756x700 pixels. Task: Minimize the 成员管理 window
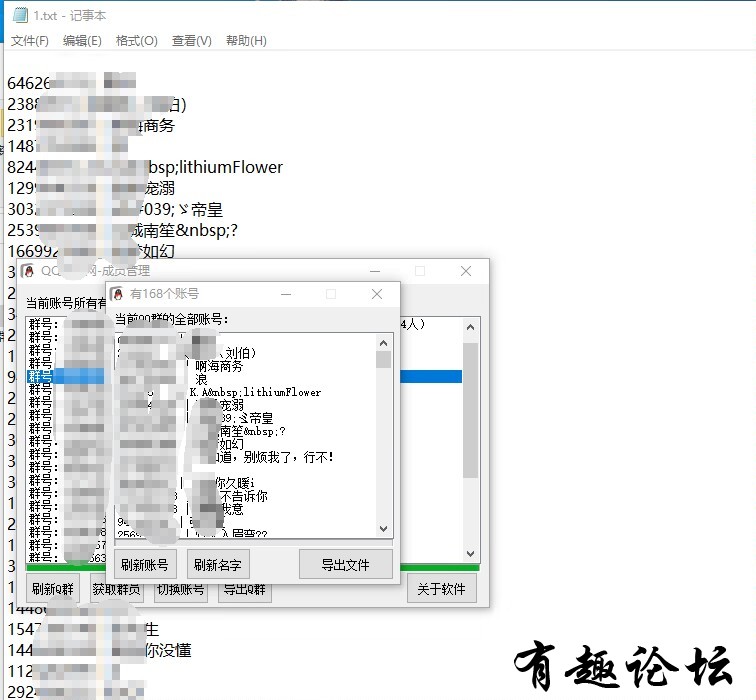(375, 271)
